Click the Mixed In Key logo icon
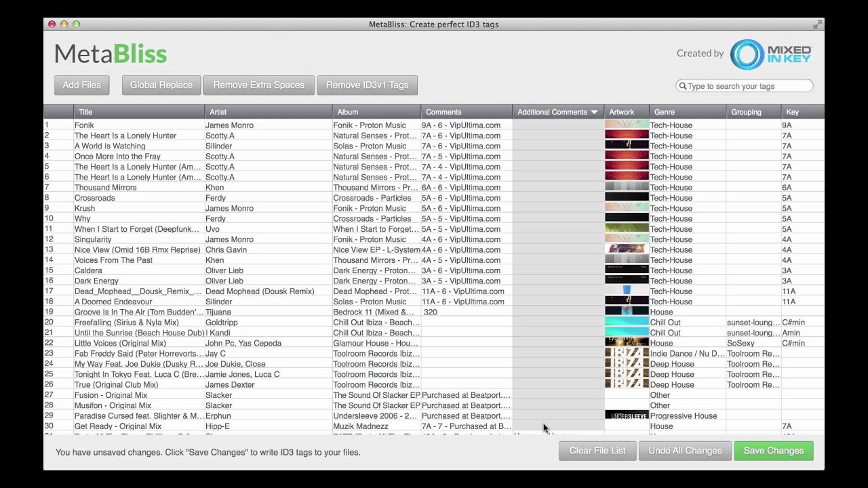 pyautogui.click(x=747, y=54)
